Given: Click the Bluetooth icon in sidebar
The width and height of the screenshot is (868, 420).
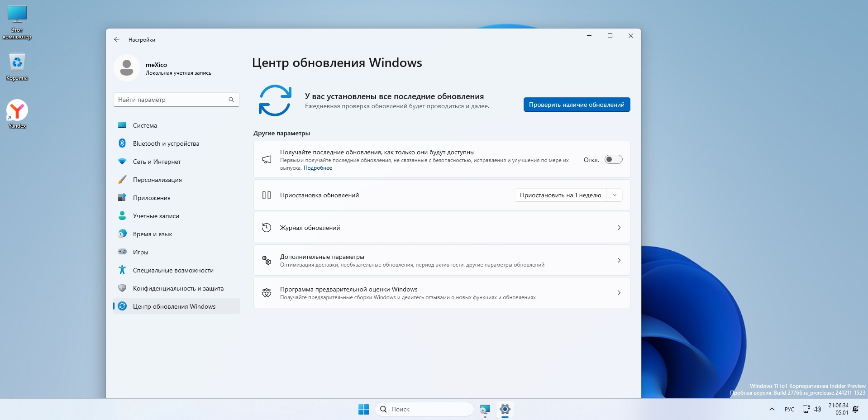Looking at the screenshot, I should (x=122, y=143).
